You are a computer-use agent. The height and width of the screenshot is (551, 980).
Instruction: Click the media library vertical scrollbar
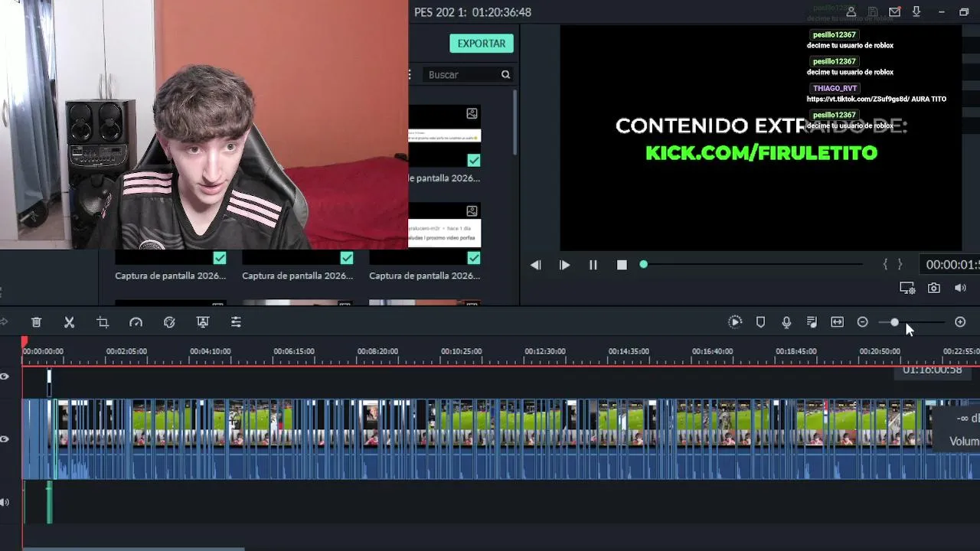[515, 122]
